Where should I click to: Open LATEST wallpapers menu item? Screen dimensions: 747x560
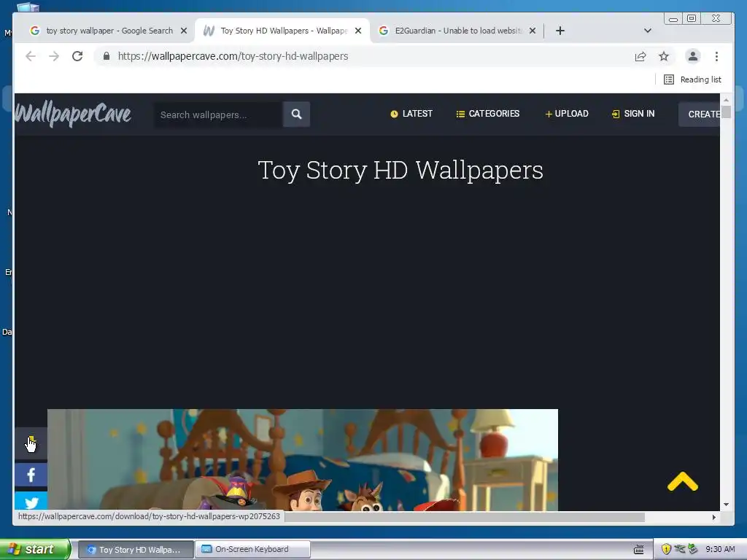point(411,114)
